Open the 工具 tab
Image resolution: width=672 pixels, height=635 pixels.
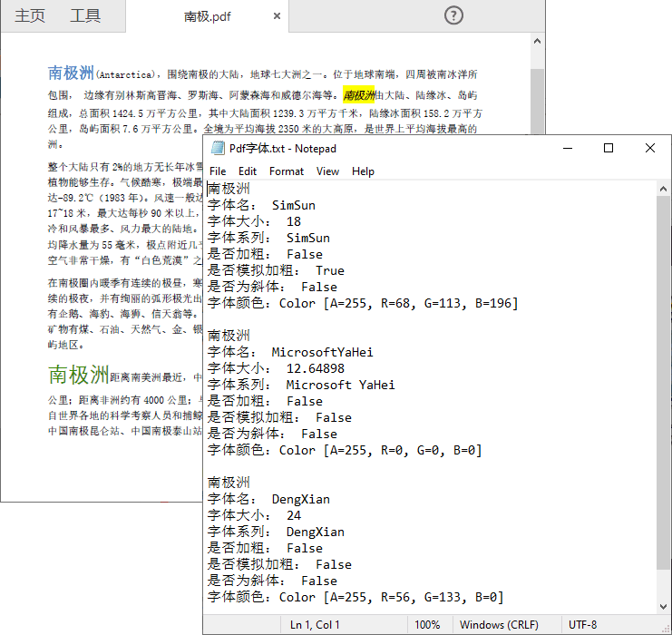[85, 16]
